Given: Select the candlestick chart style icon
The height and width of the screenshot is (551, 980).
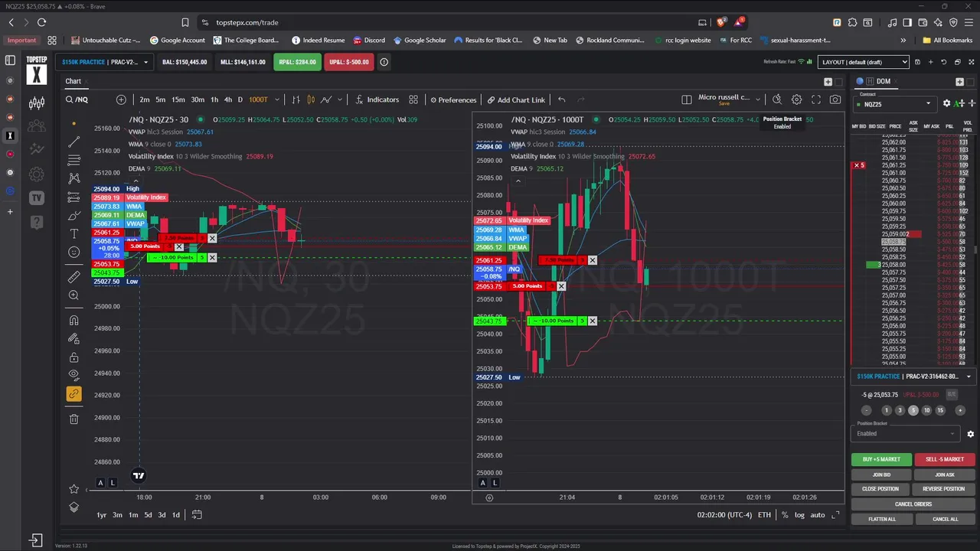Looking at the screenshot, I should coord(311,99).
